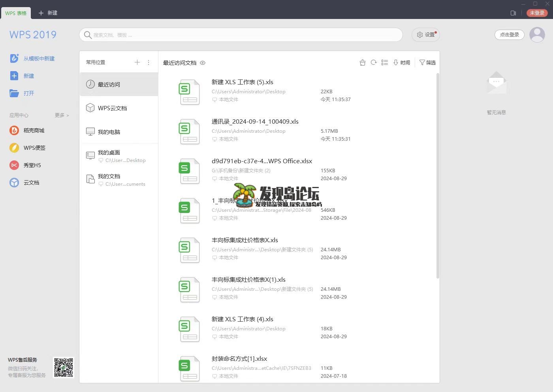Image resolution: width=553 pixels, height=392 pixels.
Task: Click the clear records broom icon
Action: (x=363, y=62)
